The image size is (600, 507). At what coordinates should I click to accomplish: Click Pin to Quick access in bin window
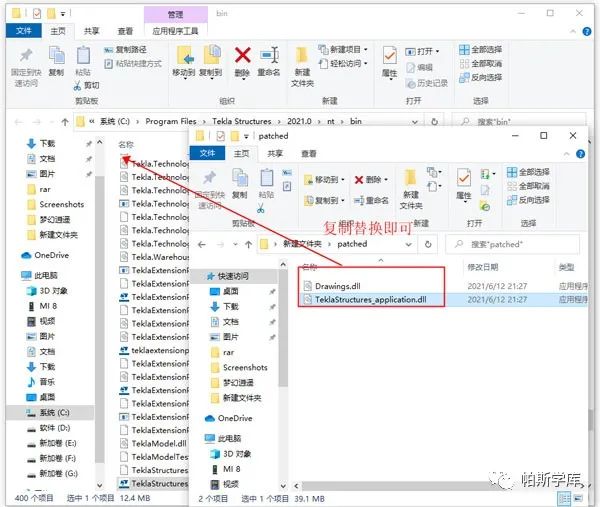point(26,68)
